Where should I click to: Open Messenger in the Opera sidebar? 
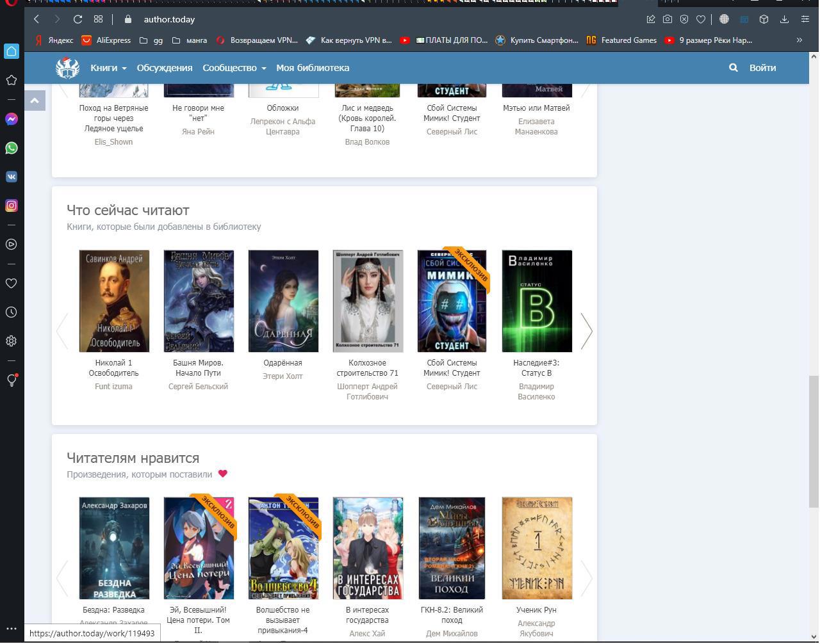12,119
